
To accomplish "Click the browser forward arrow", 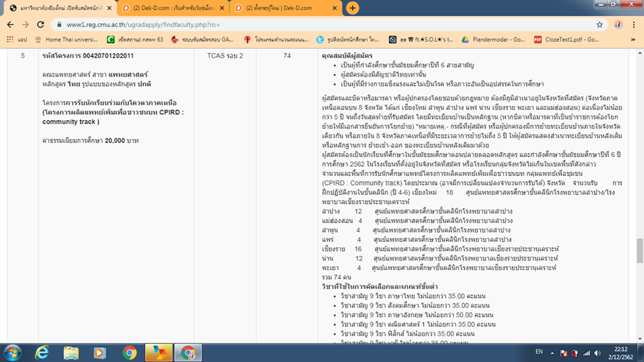I will (25, 25).
